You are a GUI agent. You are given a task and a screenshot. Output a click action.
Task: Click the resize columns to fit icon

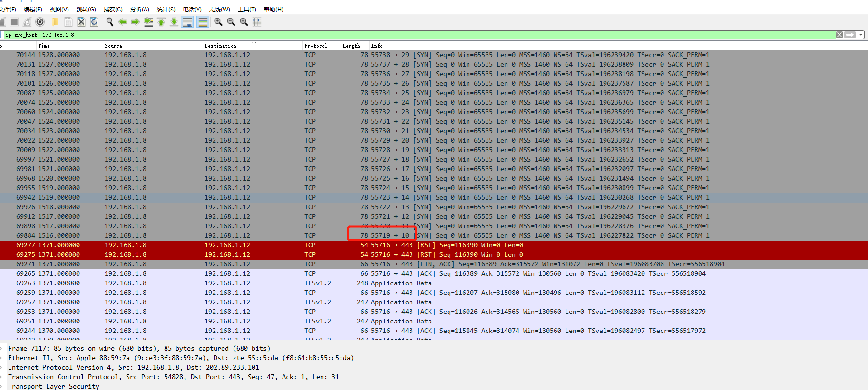coord(257,22)
